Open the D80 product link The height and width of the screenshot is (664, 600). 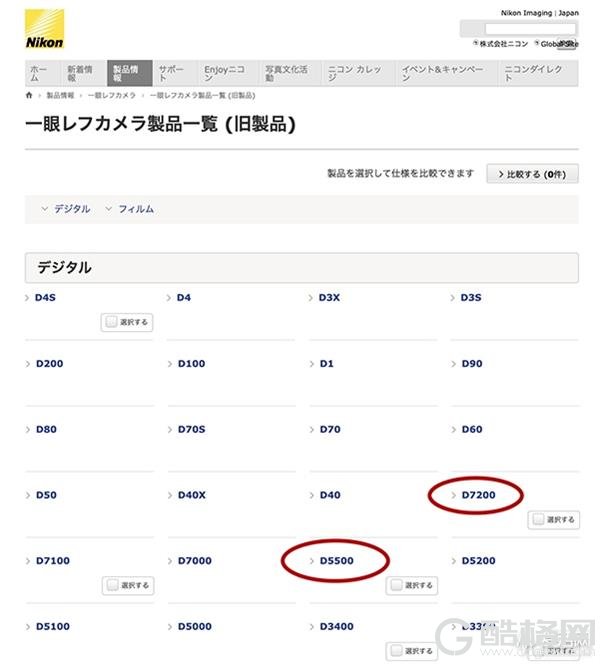click(x=46, y=429)
